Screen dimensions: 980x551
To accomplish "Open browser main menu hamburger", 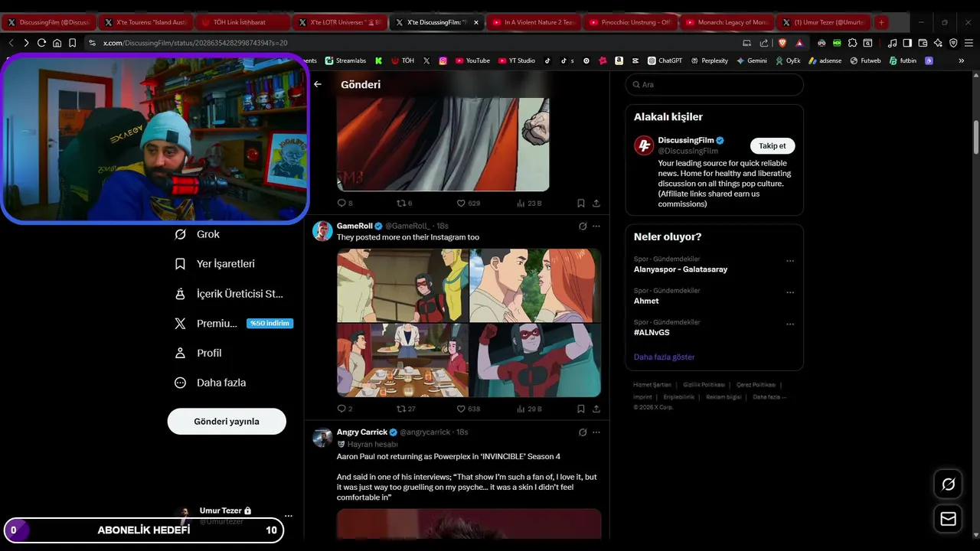I will point(969,43).
